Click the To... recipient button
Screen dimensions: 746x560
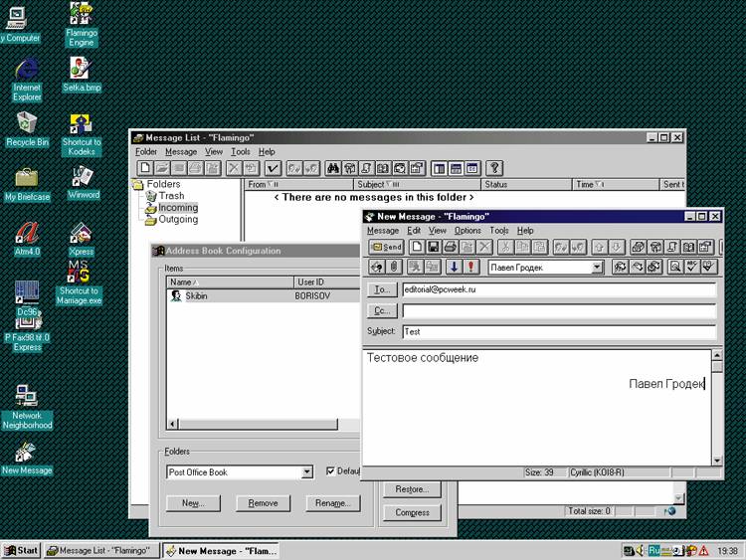382,289
